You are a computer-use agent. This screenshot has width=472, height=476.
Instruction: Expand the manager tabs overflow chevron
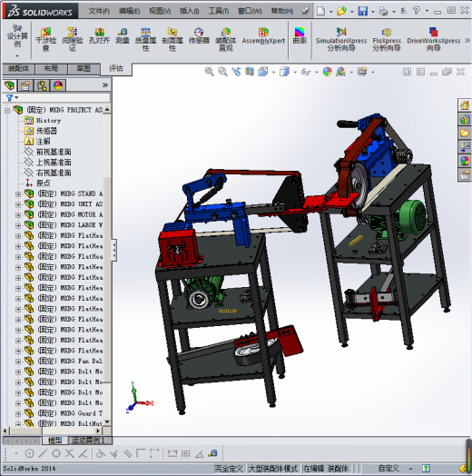click(x=105, y=85)
